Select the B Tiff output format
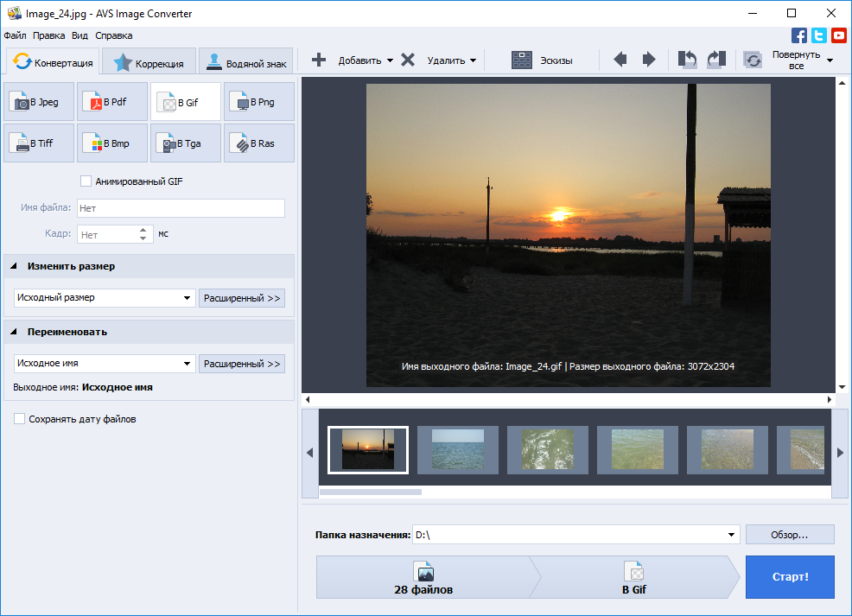 click(39, 143)
